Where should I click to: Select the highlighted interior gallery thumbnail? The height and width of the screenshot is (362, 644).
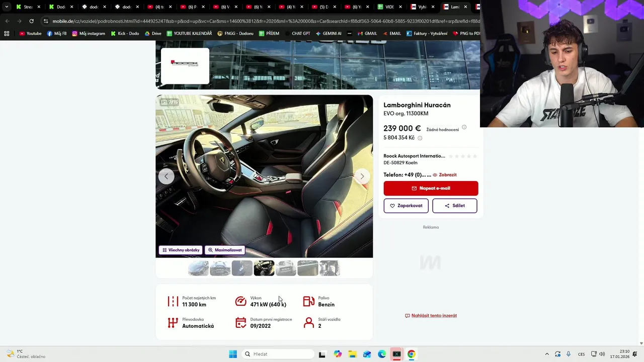pyautogui.click(x=264, y=268)
